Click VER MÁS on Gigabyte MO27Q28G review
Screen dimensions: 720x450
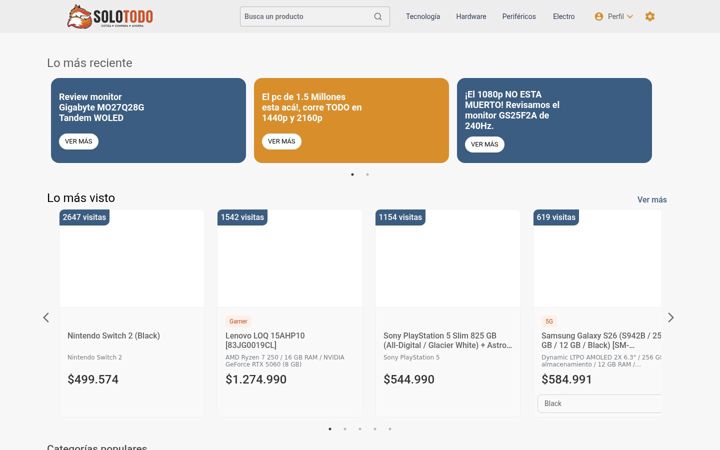tap(79, 141)
